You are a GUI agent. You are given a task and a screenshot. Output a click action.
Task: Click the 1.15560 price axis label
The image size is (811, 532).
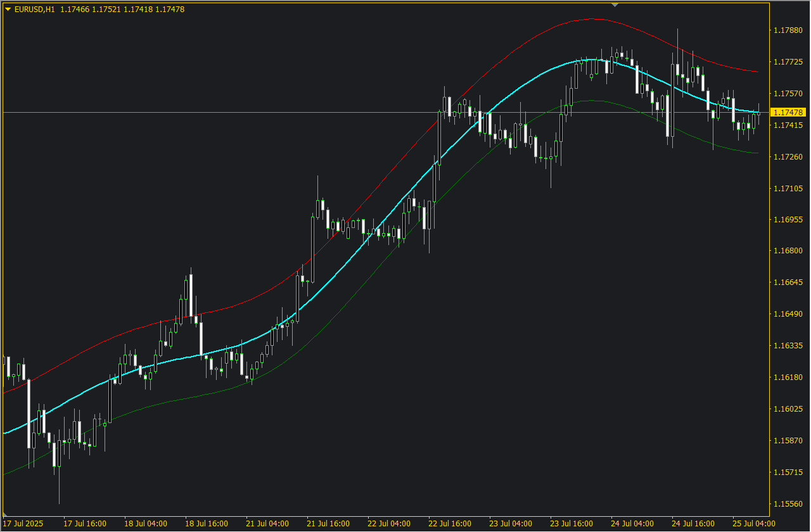pos(788,504)
